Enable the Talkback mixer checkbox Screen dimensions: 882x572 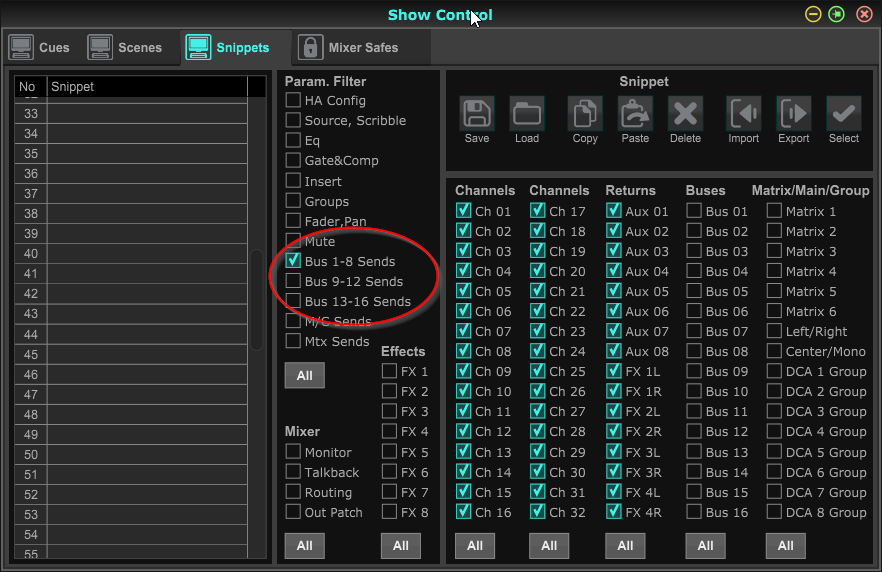(x=293, y=472)
